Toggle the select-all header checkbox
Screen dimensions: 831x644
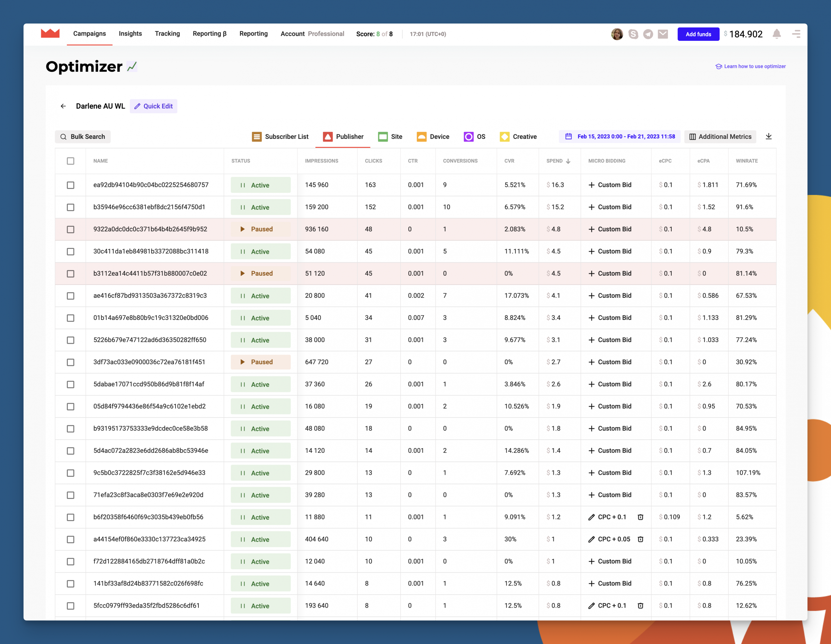tap(70, 161)
